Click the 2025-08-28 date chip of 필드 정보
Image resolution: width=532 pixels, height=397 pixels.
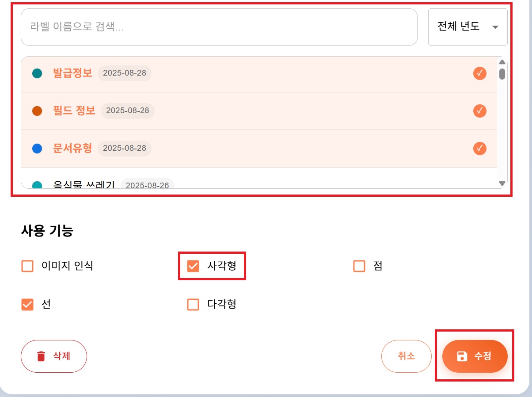point(128,111)
